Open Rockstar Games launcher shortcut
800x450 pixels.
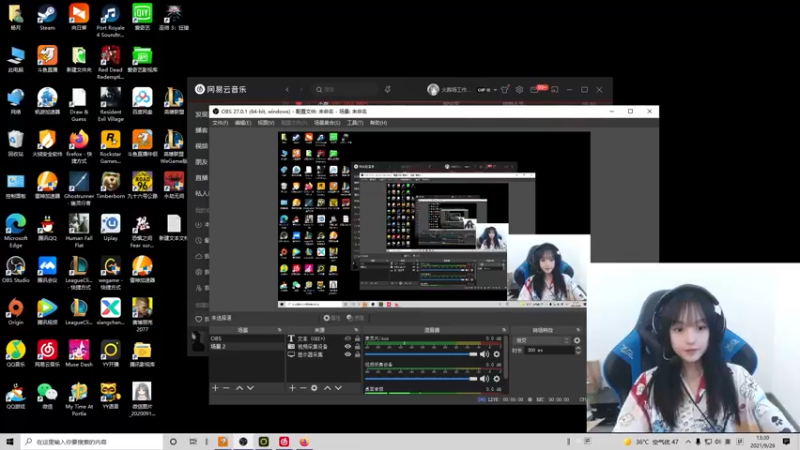[110, 147]
